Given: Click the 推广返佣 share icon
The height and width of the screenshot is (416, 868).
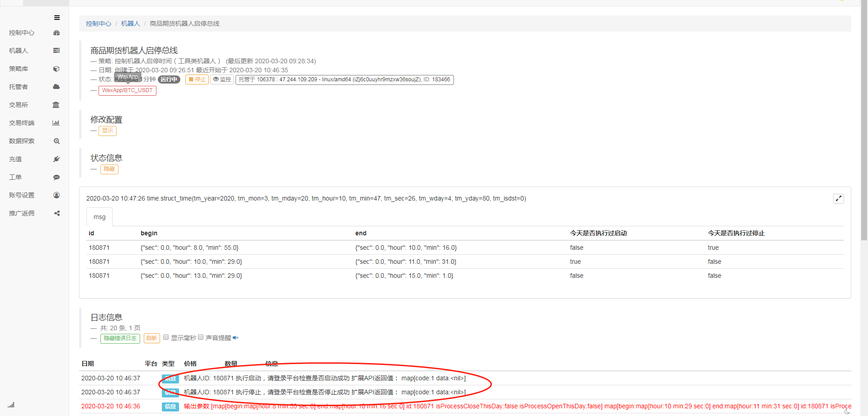Looking at the screenshot, I should click(x=57, y=213).
